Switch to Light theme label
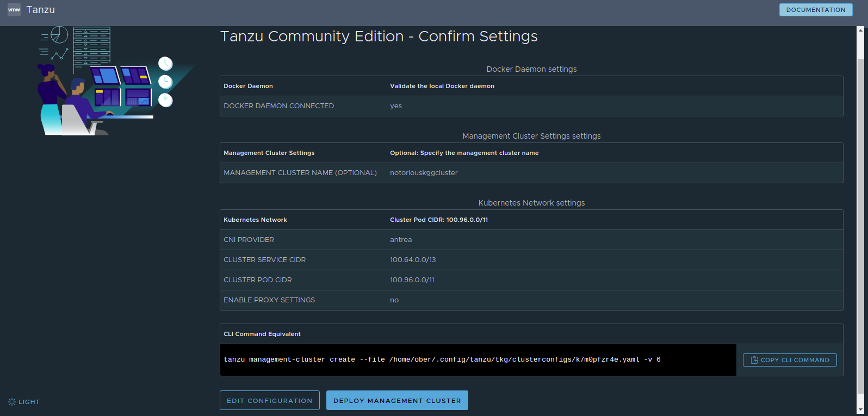 point(29,402)
